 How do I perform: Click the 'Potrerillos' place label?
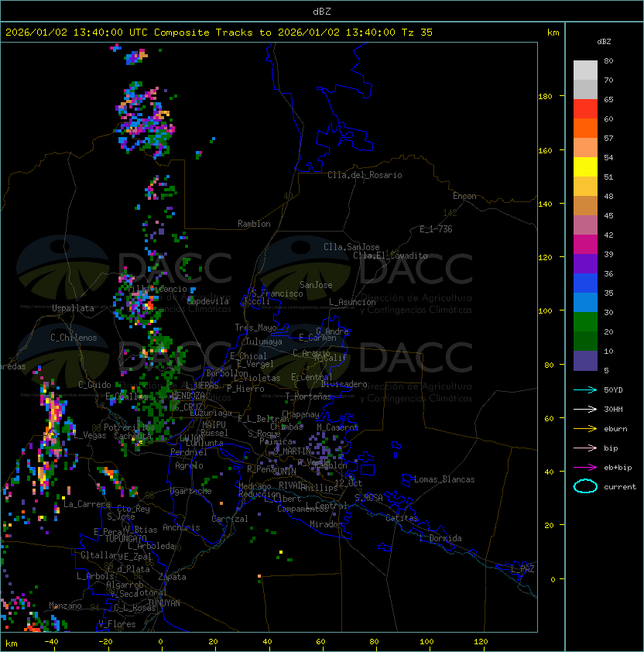tap(129, 427)
